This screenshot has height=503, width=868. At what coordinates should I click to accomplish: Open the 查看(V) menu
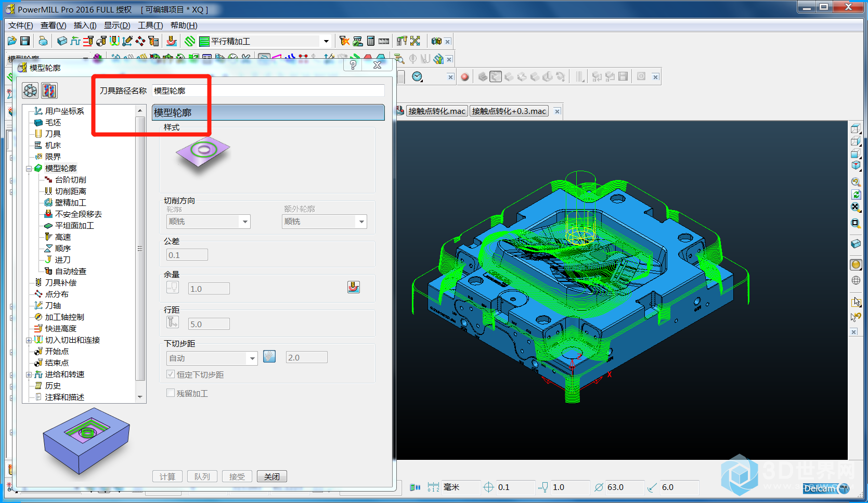[x=54, y=25]
